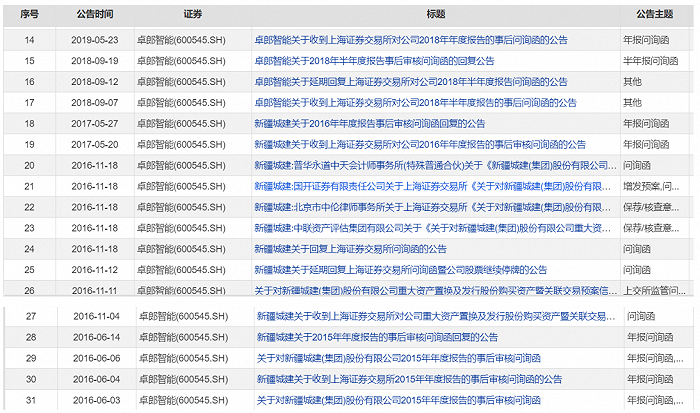Open row 25 delayed reply and suspension link
Viewport: 700px width, 413px height.
[x=400, y=270]
